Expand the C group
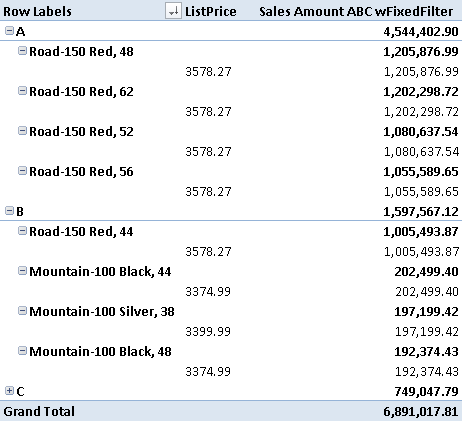The width and height of the screenshot is (462, 421). pos(9,391)
